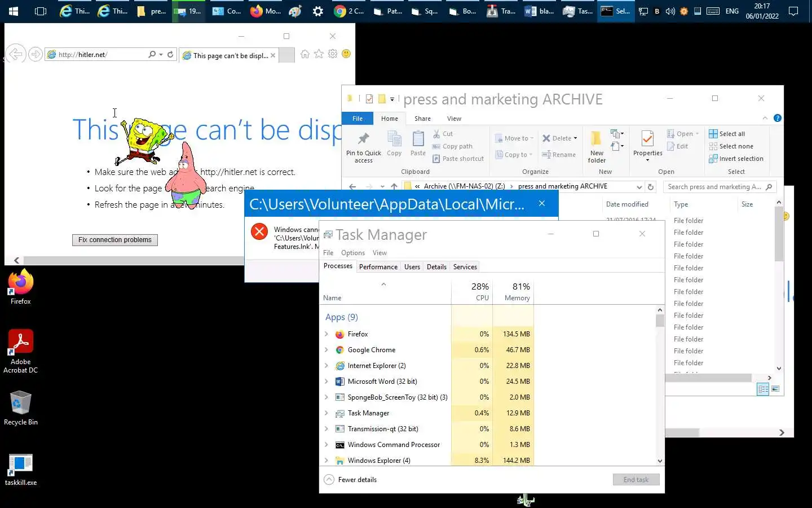Select taskkill.exe desktop shortcut
Screen dimensions: 812x508
click(x=21, y=470)
